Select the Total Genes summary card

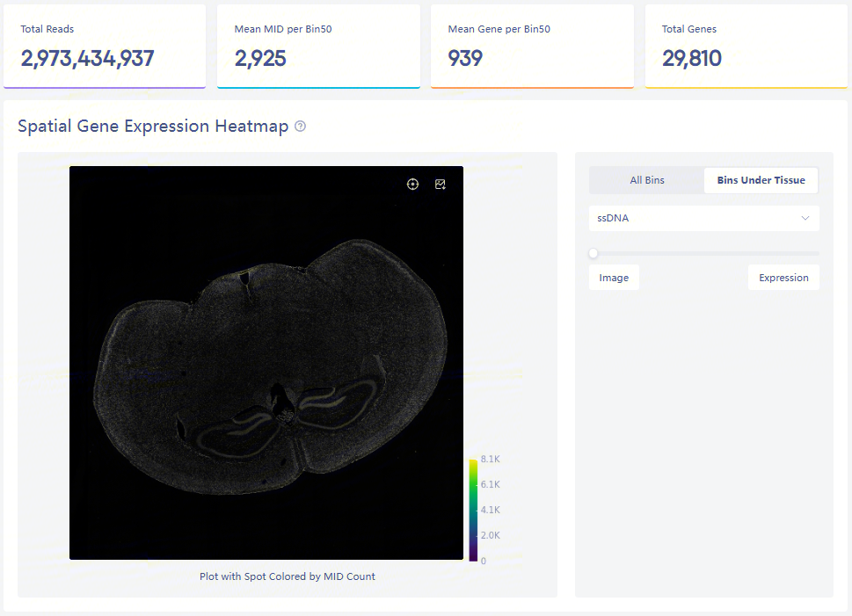coord(746,47)
